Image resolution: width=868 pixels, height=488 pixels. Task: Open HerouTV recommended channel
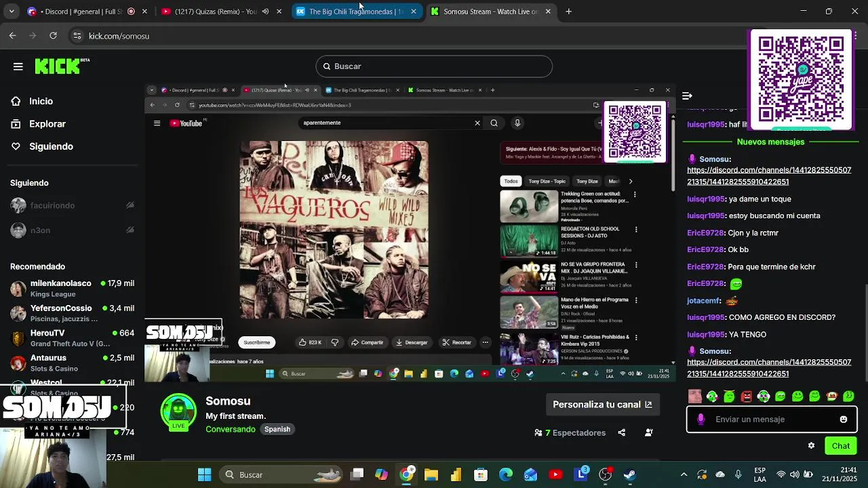(x=72, y=338)
